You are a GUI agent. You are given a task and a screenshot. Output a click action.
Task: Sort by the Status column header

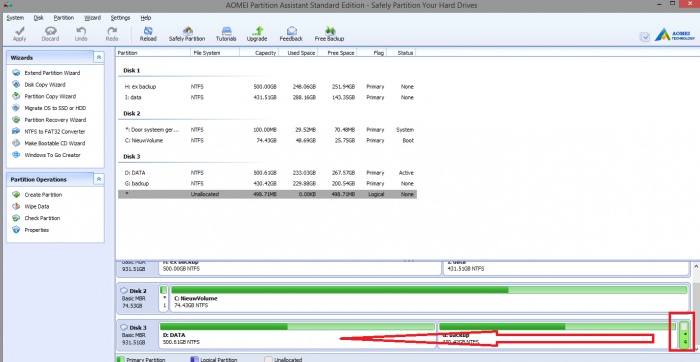click(x=401, y=53)
